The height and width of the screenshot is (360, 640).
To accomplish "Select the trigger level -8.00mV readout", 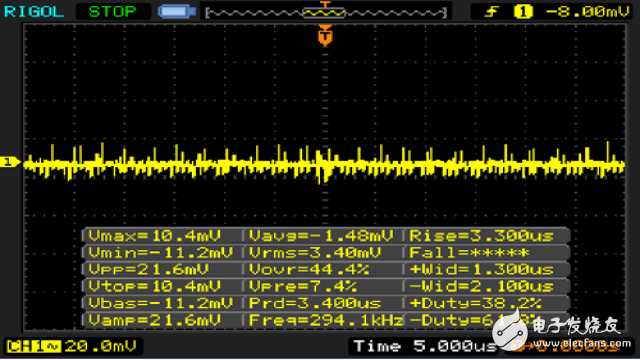I will click(x=588, y=11).
